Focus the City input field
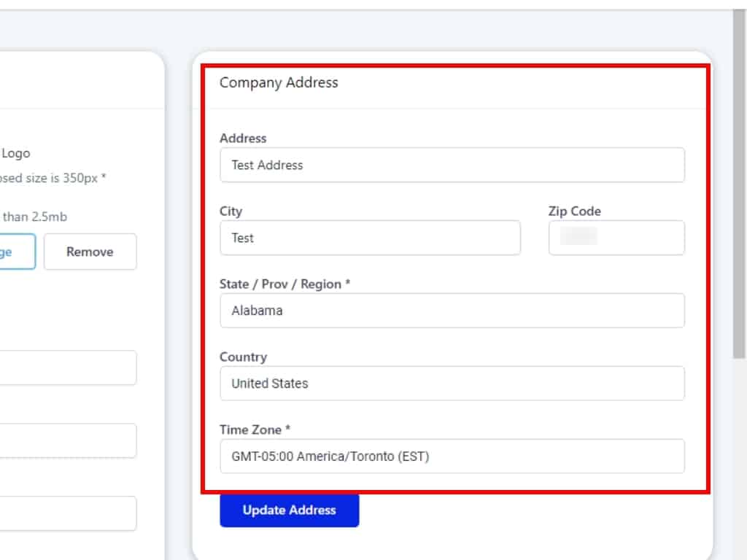 click(370, 238)
